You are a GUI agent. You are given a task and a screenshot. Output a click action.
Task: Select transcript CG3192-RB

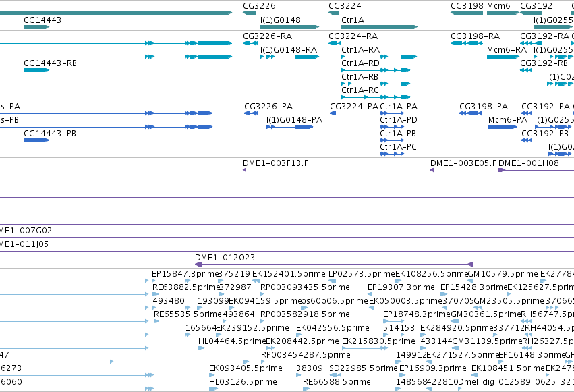[526, 70]
